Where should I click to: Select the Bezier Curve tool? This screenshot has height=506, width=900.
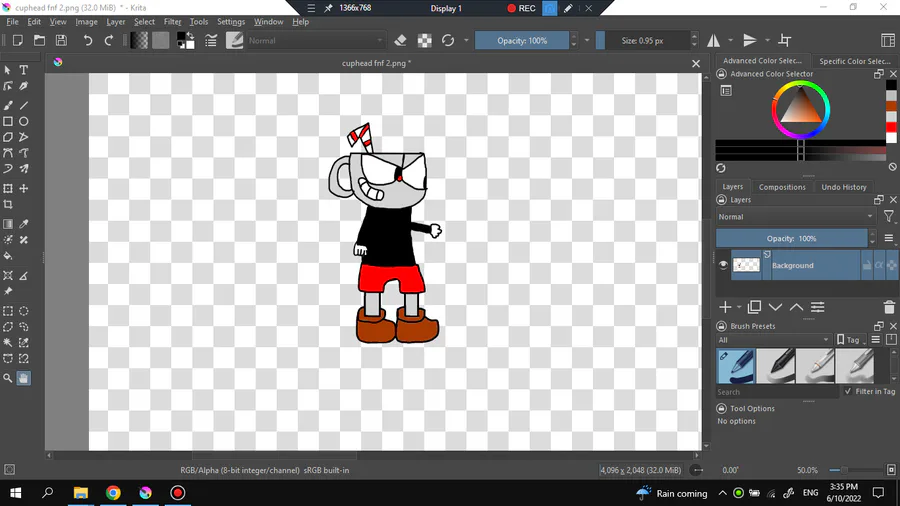pyautogui.click(x=8, y=153)
